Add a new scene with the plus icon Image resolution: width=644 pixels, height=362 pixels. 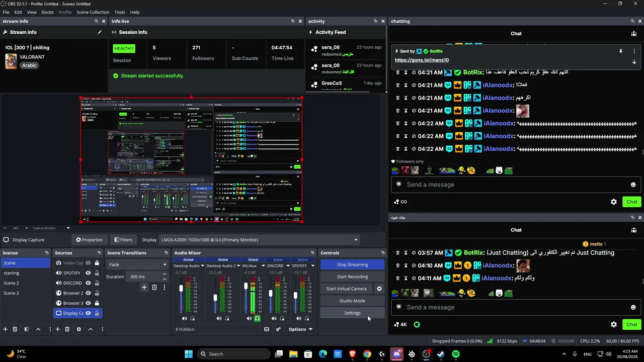[6, 329]
